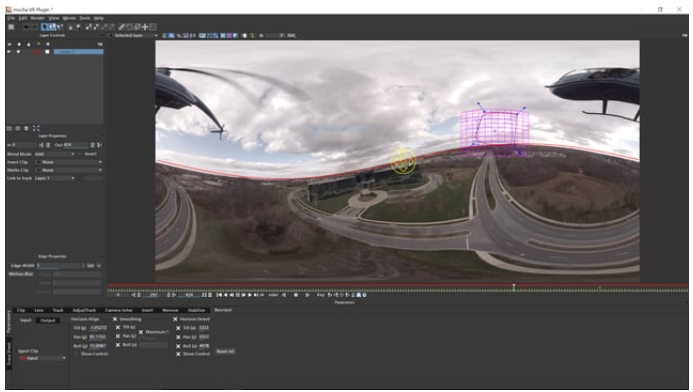Open the Blend Mode dropdown

[55, 154]
